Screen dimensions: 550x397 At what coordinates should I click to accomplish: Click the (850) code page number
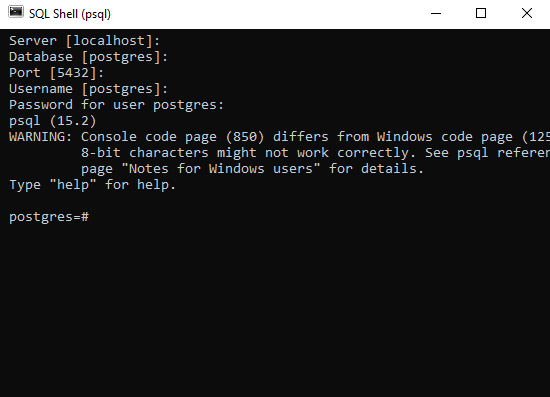(x=245, y=137)
